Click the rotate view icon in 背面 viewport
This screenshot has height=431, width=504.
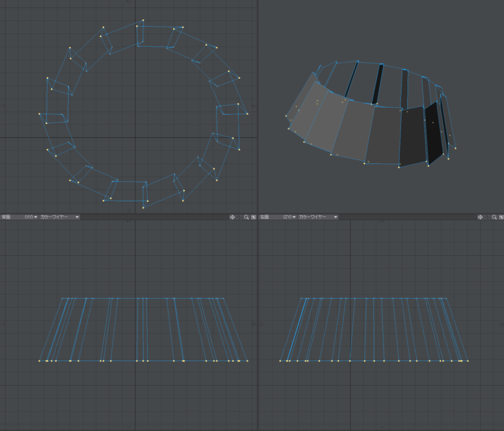click(240, 217)
